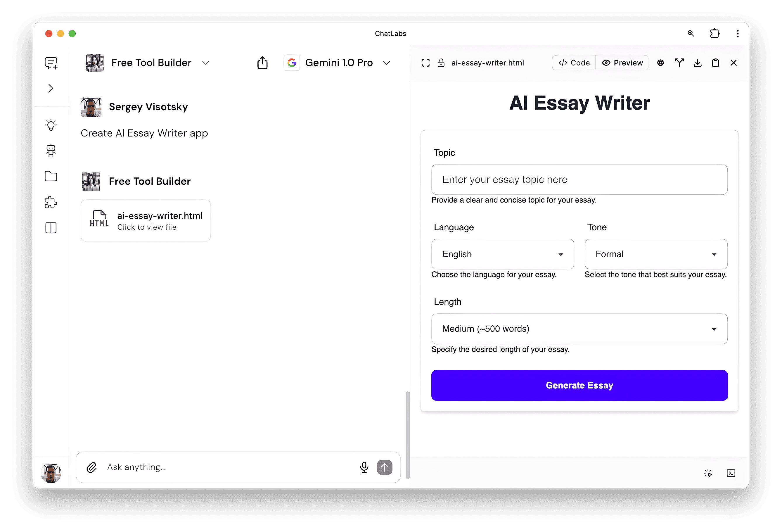Switch to the Code tab
The height and width of the screenshot is (532, 782).
point(574,63)
